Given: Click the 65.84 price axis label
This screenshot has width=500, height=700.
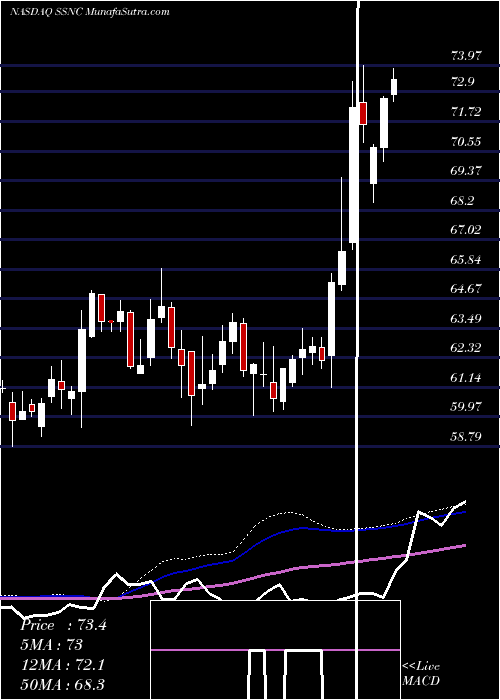Looking at the screenshot, I should [x=466, y=259].
